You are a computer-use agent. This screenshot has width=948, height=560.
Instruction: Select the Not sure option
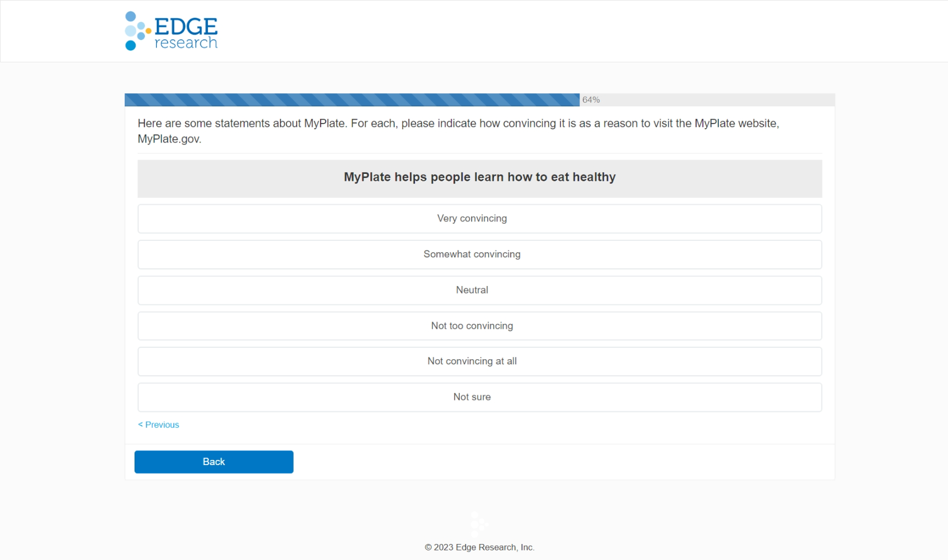480,397
